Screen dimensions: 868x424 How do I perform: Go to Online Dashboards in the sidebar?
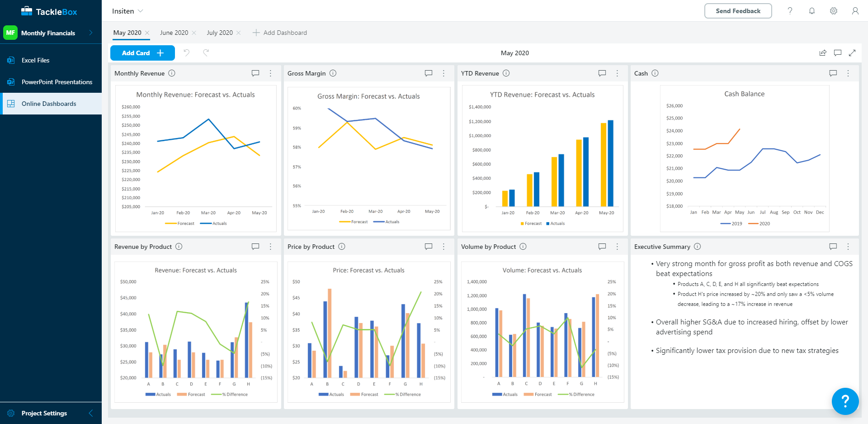51,104
